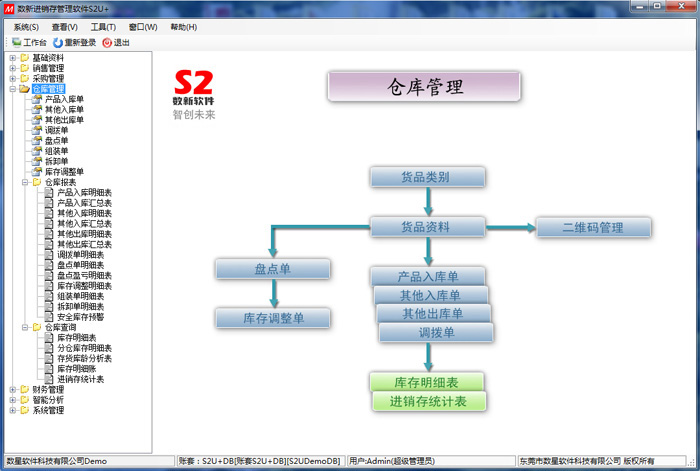
Task: Click the green 库存明细表 flowchart button
Action: pos(426,382)
